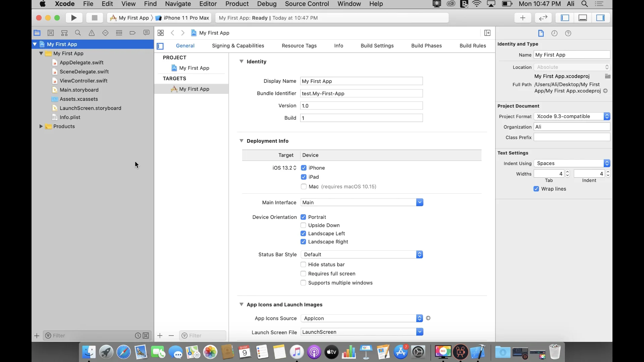Image resolution: width=644 pixels, height=362 pixels.
Task: Open the Report navigator
Action: point(146,33)
